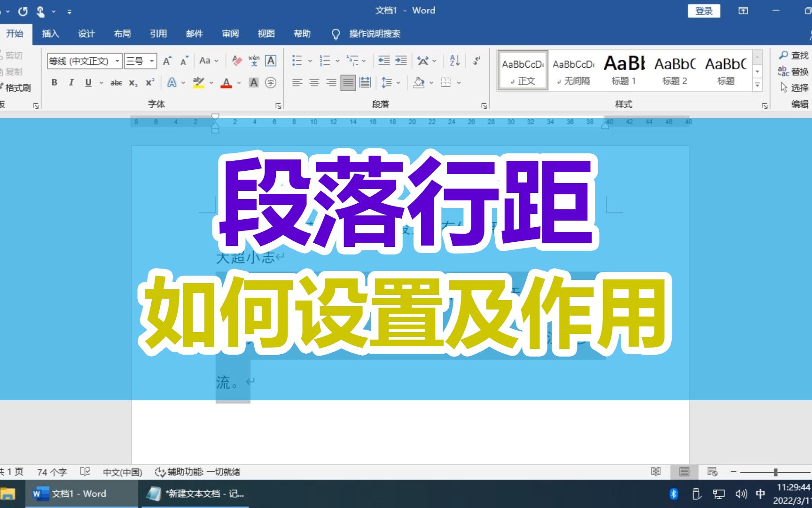Open Font dialog launcher
This screenshot has height=508, width=812.
(x=278, y=106)
